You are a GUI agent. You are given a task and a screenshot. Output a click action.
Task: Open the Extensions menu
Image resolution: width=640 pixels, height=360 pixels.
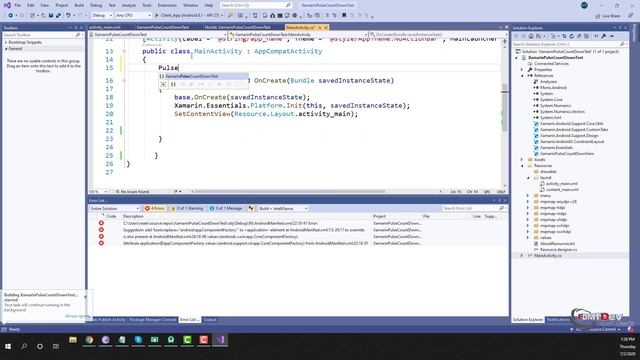[x=167, y=5]
